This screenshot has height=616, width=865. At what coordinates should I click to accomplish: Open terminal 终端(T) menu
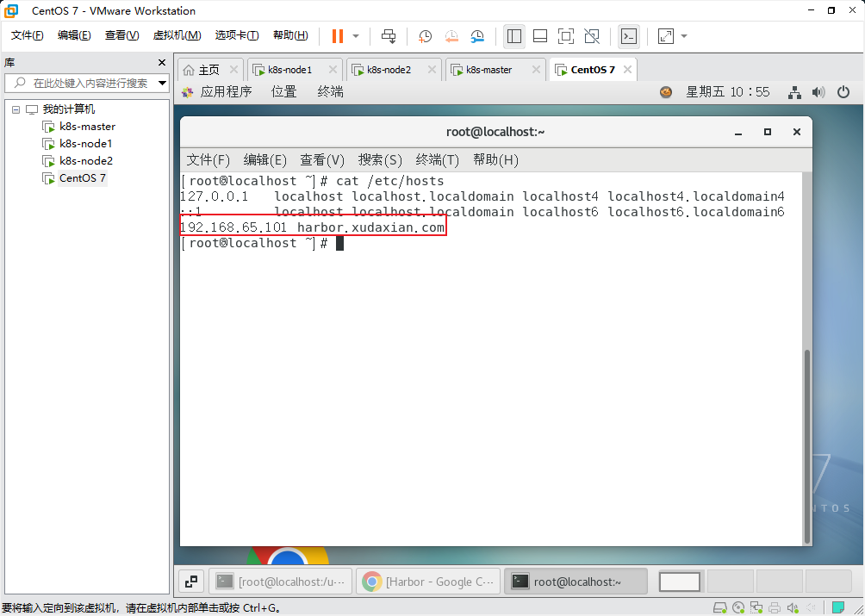point(438,160)
